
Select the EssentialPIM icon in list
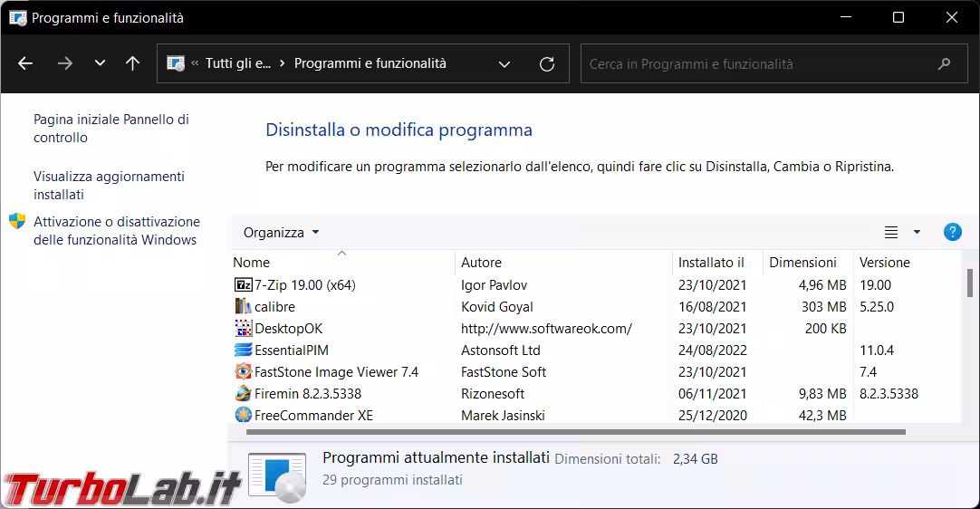point(243,351)
